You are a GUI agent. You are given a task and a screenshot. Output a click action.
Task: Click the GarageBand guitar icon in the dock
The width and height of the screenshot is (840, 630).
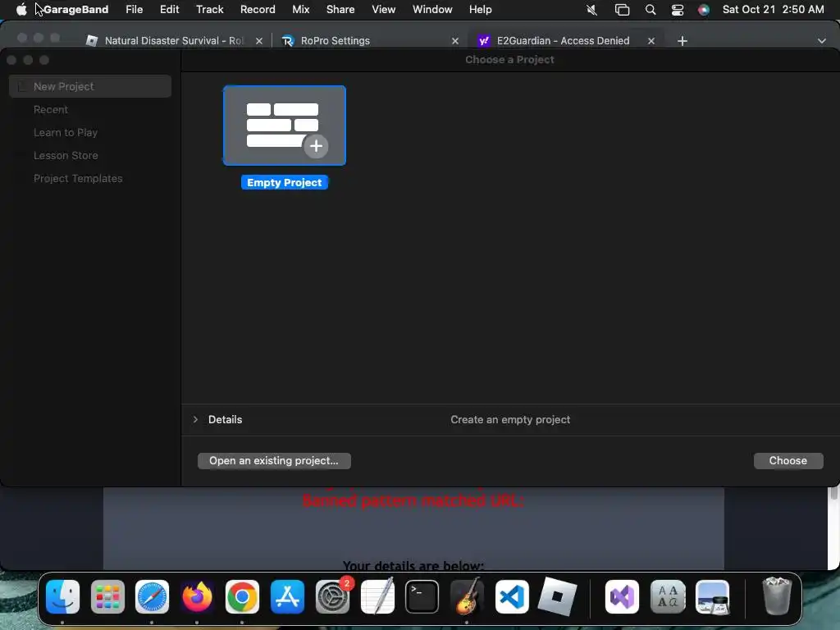467,597
